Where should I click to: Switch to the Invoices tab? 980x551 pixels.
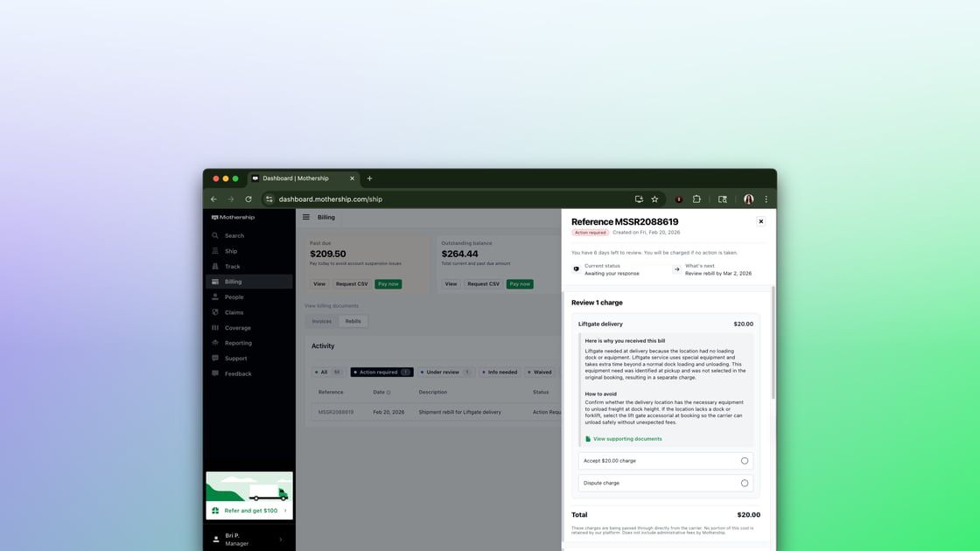point(322,321)
